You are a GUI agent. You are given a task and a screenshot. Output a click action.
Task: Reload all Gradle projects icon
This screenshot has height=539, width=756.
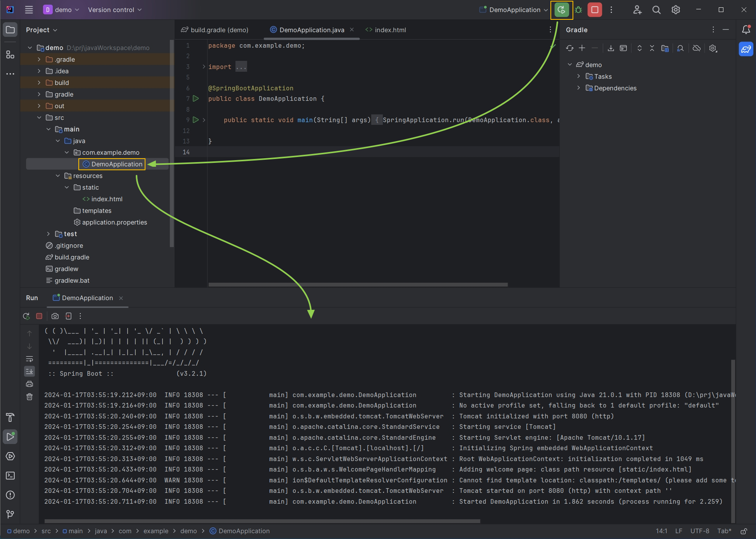(x=569, y=48)
